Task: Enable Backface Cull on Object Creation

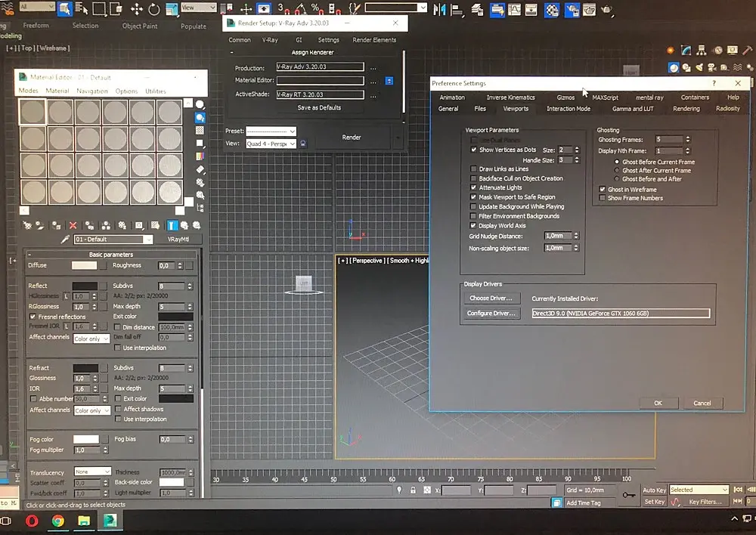Action: (x=473, y=178)
